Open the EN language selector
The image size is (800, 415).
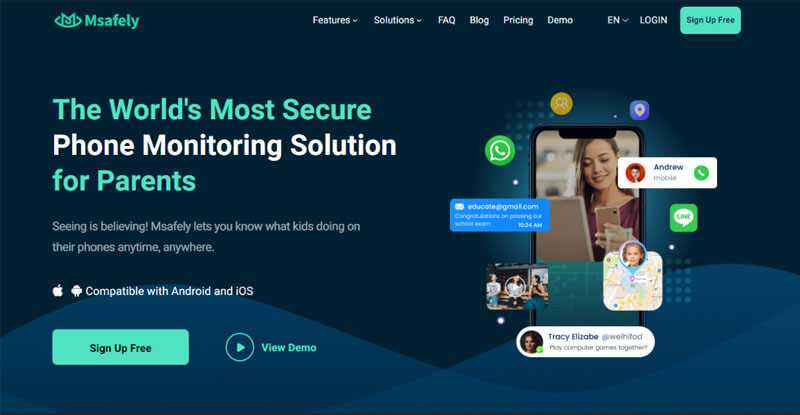[617, 20]
